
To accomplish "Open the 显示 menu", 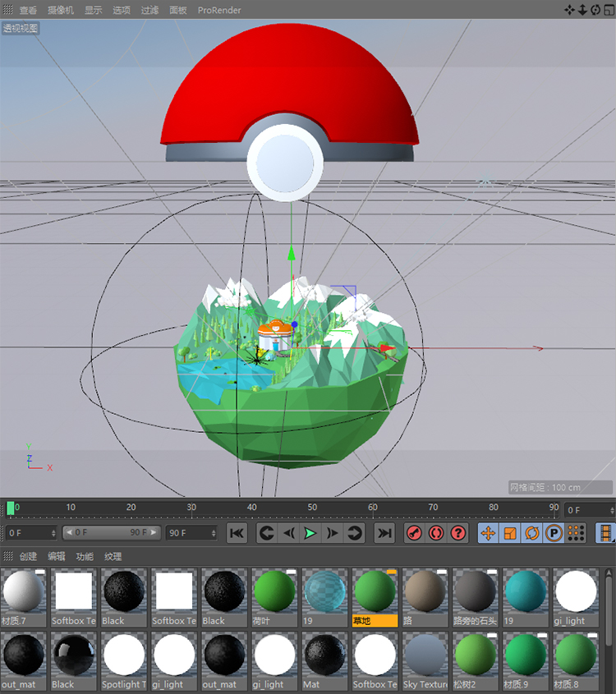I will 94,10.
